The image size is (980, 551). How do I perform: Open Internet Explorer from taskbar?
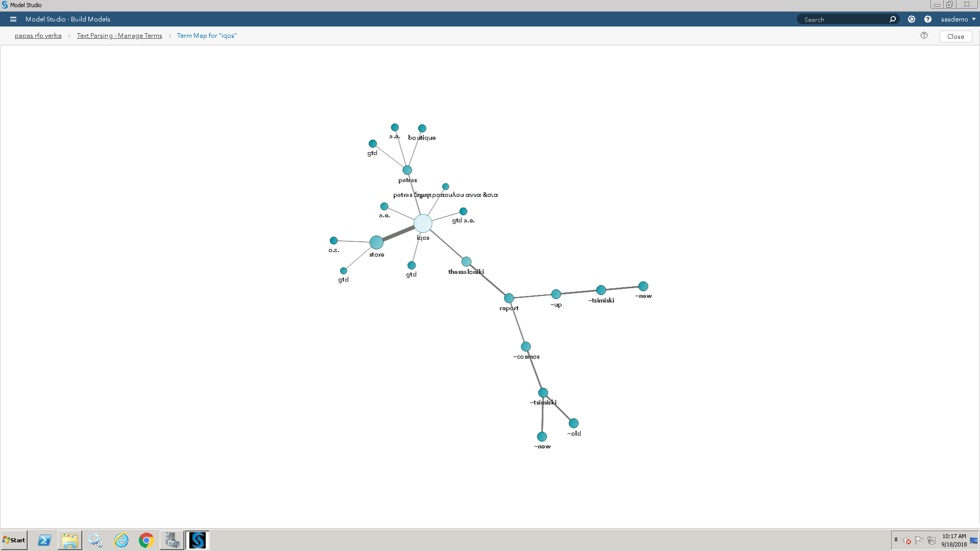click(121, 540)
